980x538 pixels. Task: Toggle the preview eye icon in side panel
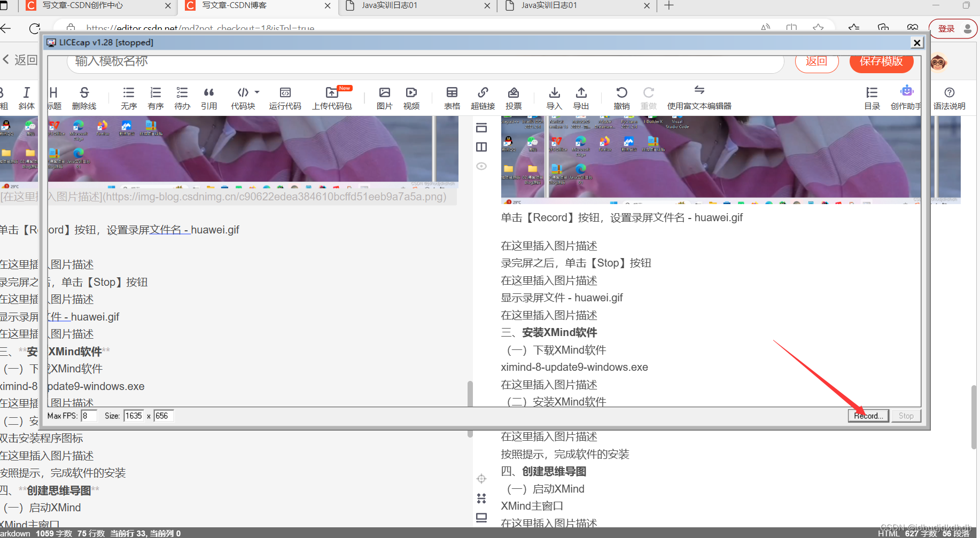pyautogui.click(x=481, y=166)
